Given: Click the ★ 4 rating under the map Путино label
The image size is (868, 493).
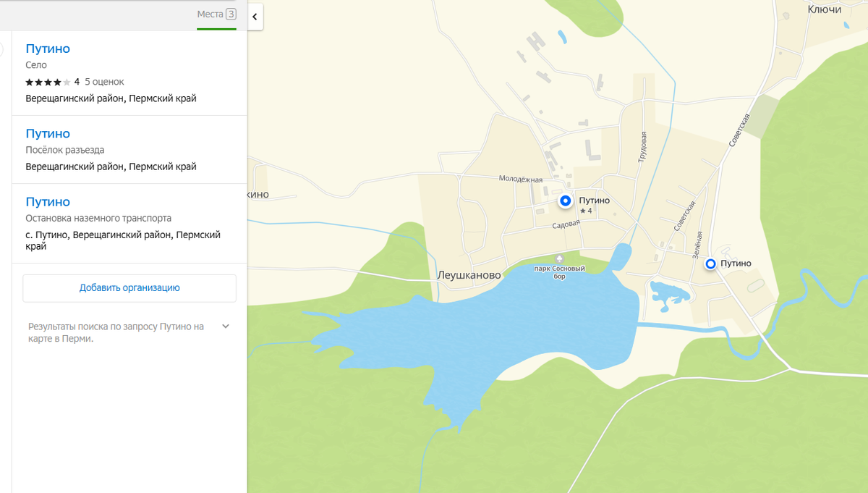Looking at the screenshot, I should (x=587, y=210).
